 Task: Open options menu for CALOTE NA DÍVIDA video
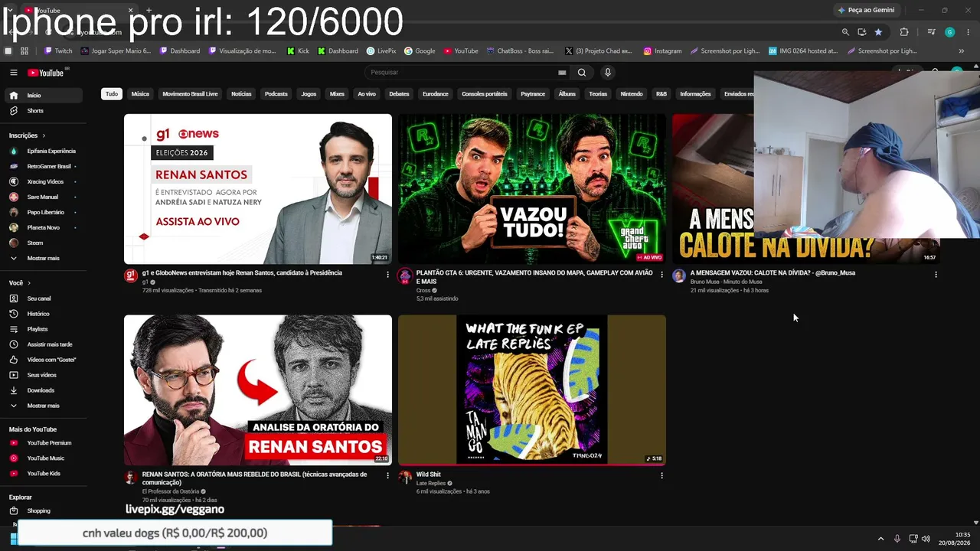coord(936,274)
